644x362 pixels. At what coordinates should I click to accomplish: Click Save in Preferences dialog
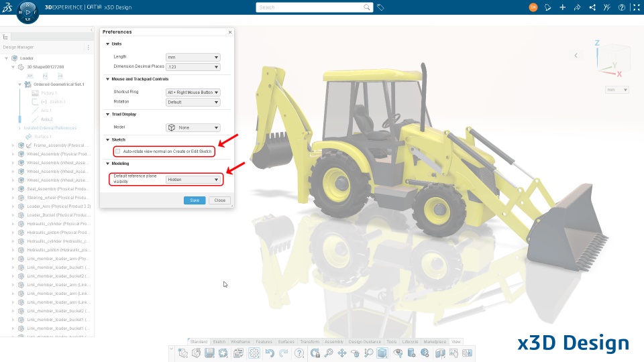coord(195,200)
